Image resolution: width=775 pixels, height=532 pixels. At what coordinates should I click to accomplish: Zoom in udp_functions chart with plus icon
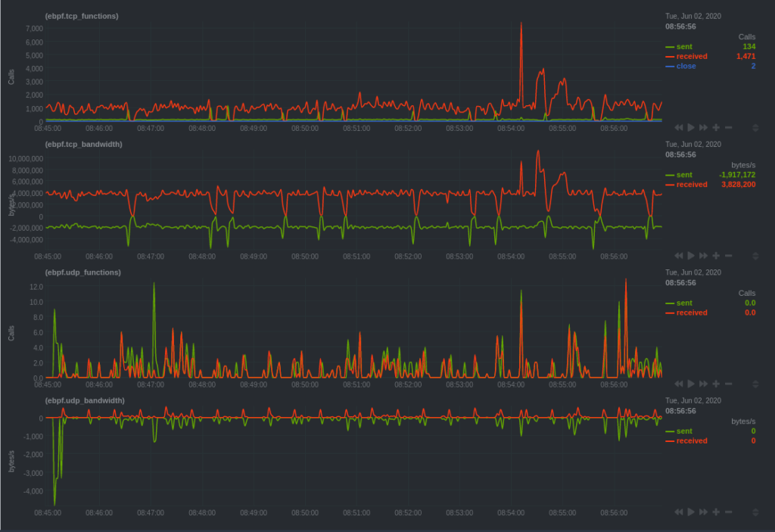(716, 384)
